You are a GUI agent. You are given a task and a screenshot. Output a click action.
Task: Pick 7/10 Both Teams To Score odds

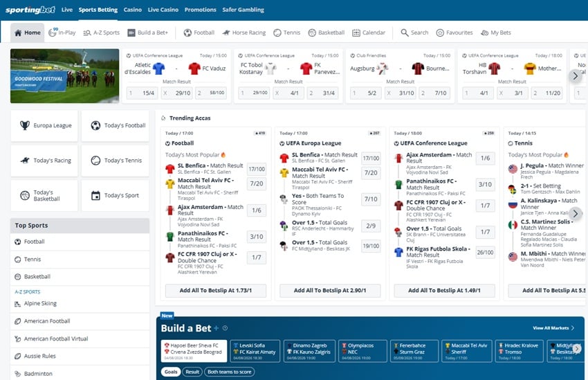point(371,199)
